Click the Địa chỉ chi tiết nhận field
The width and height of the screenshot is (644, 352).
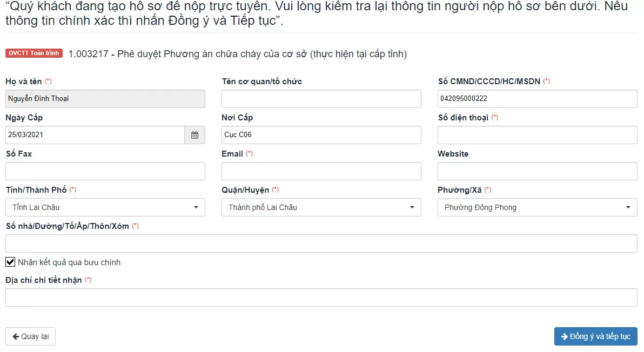(x=321, y=298)
